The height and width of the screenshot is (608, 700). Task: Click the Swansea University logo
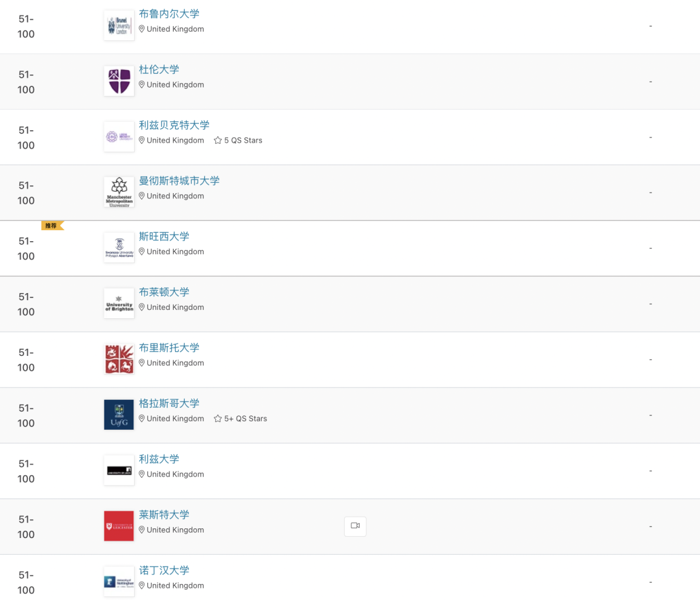(x=119, y=248)
